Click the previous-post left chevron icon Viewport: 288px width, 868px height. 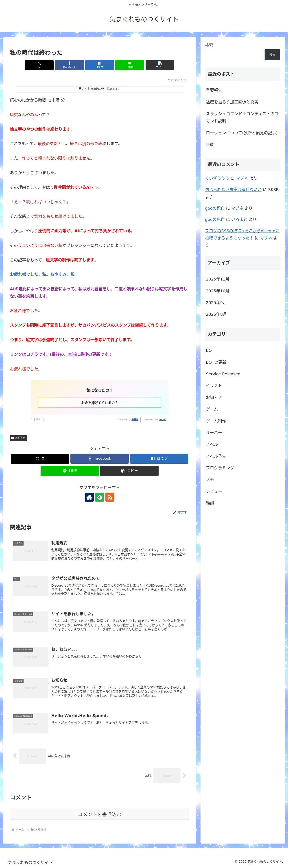tap(15, 756)
